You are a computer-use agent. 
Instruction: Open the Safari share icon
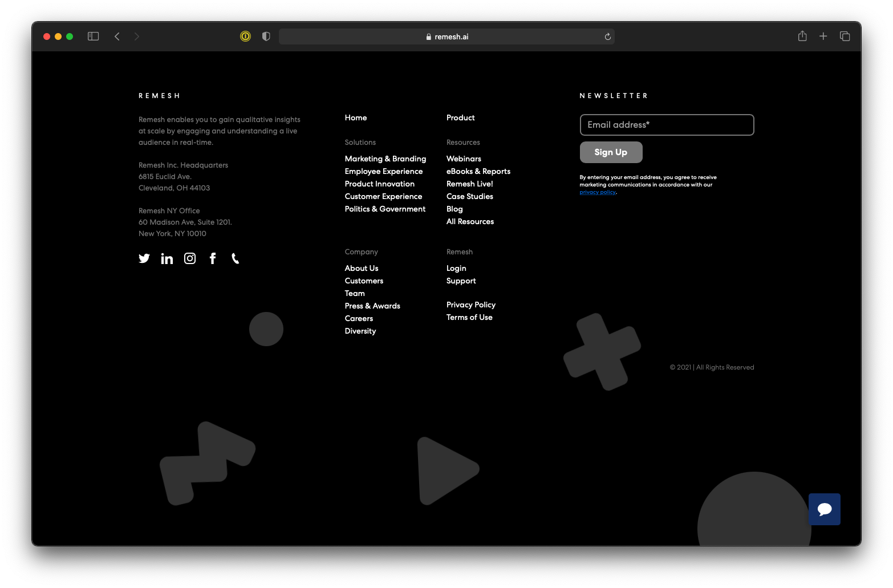(x=802, y=36)
